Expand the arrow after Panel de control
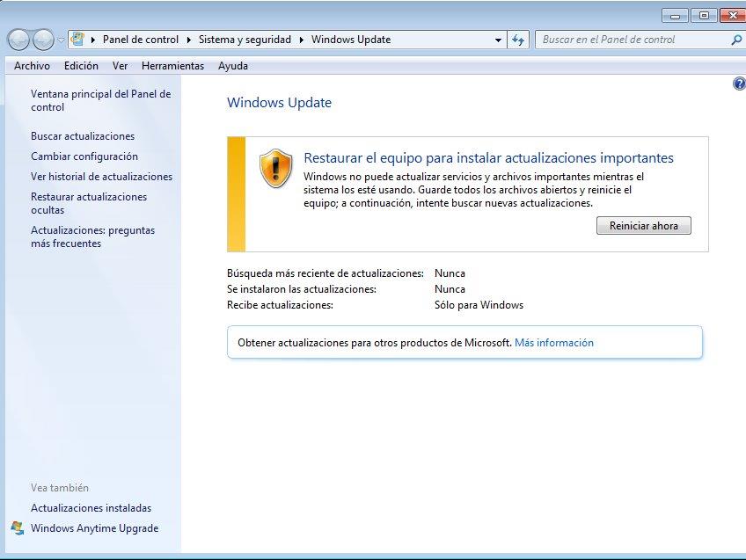Screen dimensions: 746x560 pyautogui.click(x=188, y=40)
